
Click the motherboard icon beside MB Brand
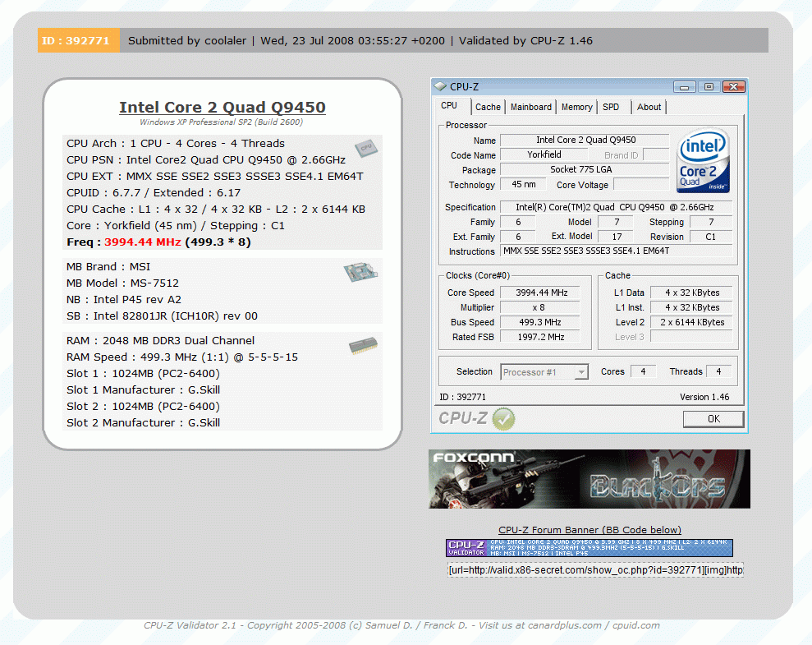coord(360,271)
